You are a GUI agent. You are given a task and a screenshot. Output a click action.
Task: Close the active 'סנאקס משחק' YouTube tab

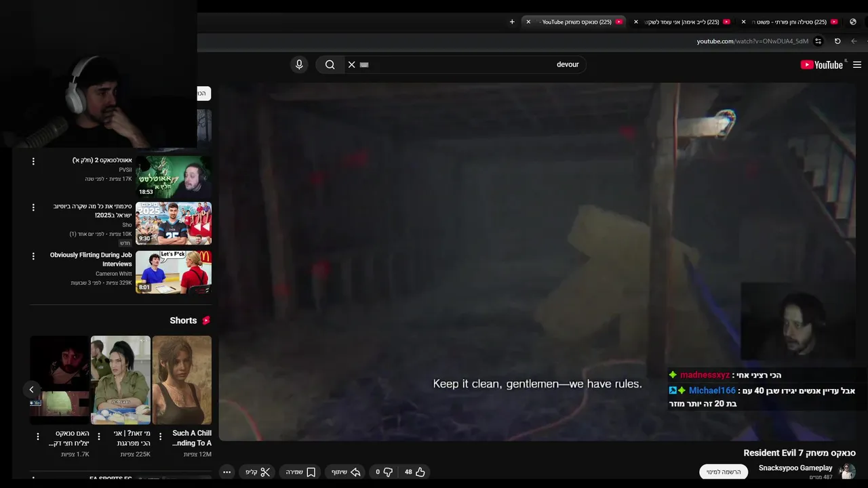click(528, 22)
